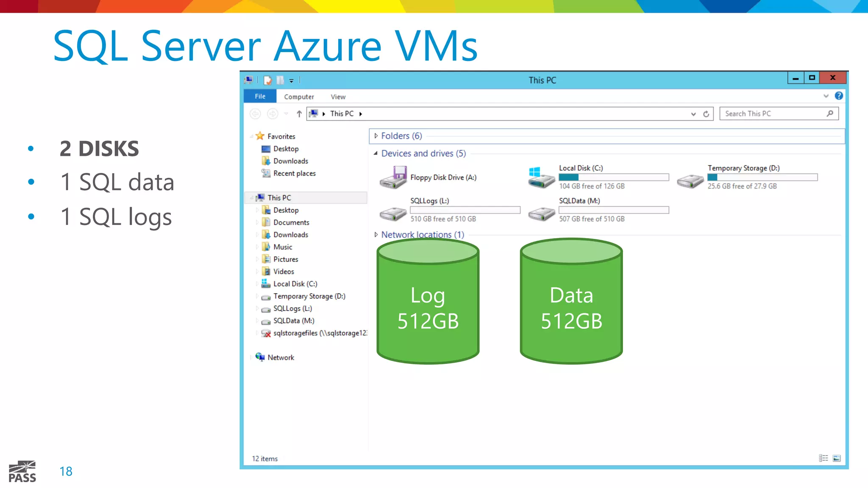Click the Forward navigation arrow
The width and height of the screenshot is (868, 488).
pyautogui.click(x=273, y=114)
